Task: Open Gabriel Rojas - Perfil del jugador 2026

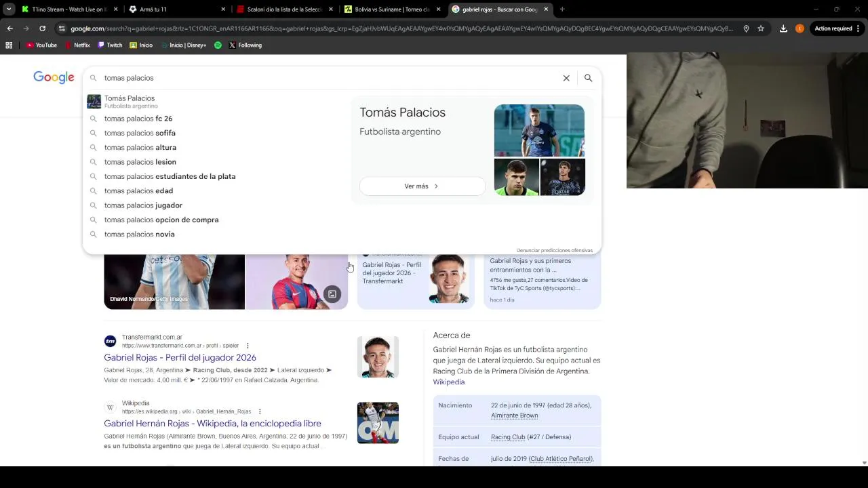Action: [180, 357]
